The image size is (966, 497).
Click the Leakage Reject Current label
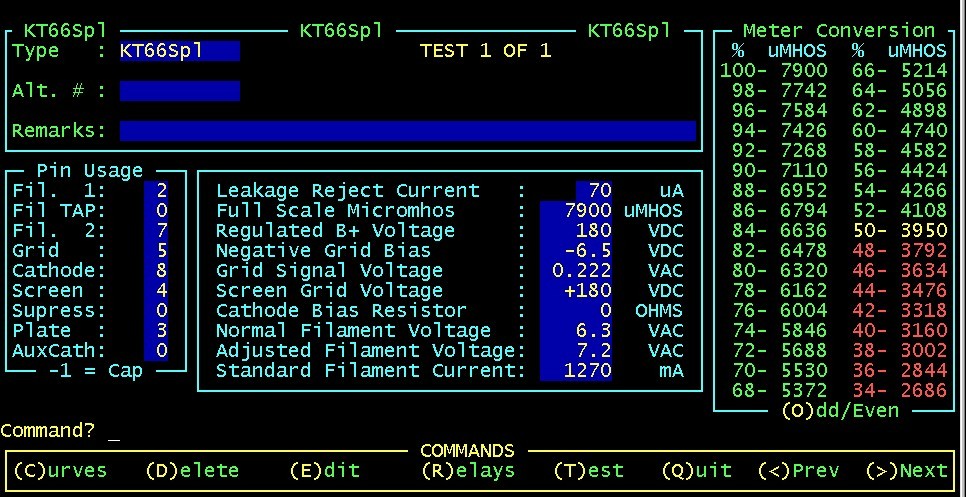[347, 190]
